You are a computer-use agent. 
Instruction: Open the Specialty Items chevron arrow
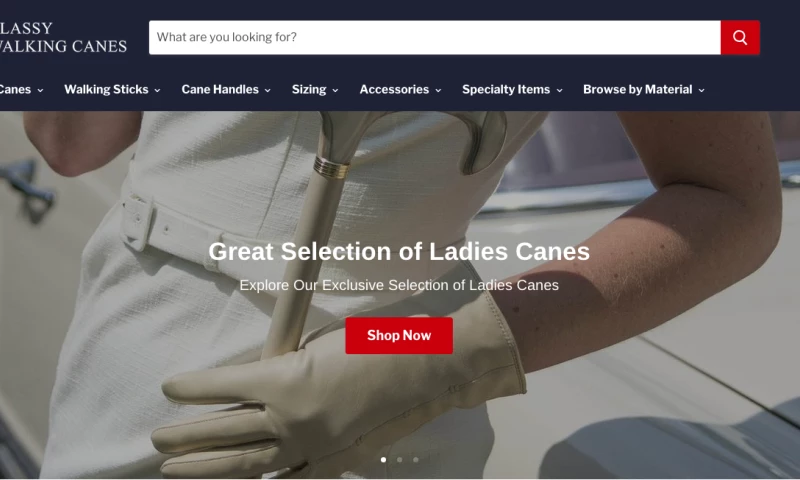(x=559, y=90)
